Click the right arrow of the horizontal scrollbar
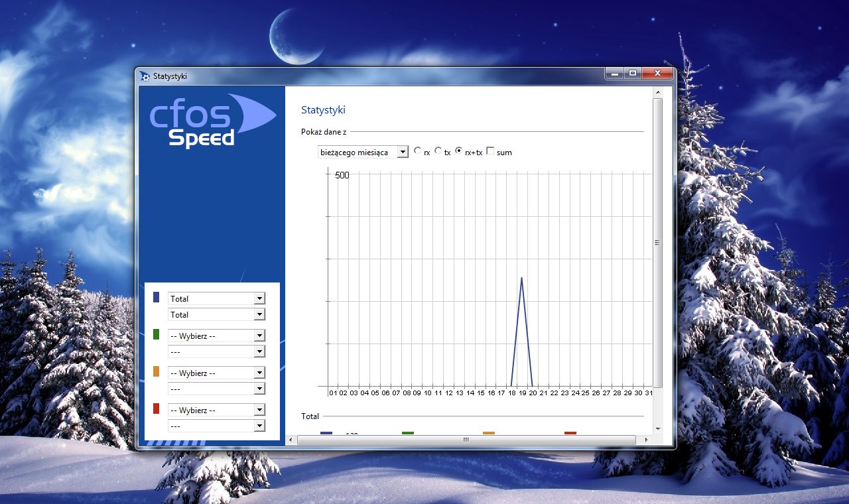Image resolution: width=849 pixels, height=504 pixels. click(x=647, y=439)
